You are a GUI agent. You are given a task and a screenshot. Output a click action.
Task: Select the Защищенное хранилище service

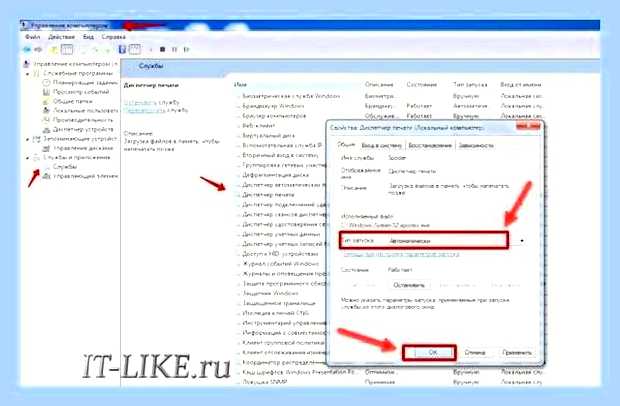point(279,303)
